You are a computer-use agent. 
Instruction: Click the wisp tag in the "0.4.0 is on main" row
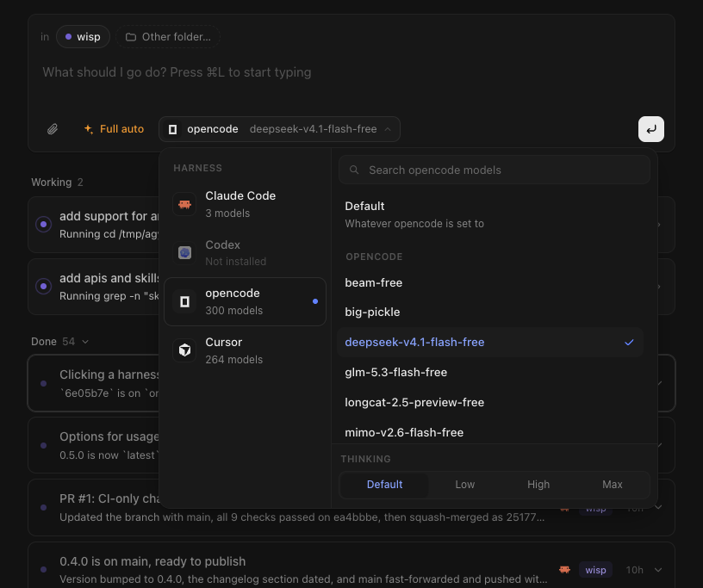[x=595, y=570]
